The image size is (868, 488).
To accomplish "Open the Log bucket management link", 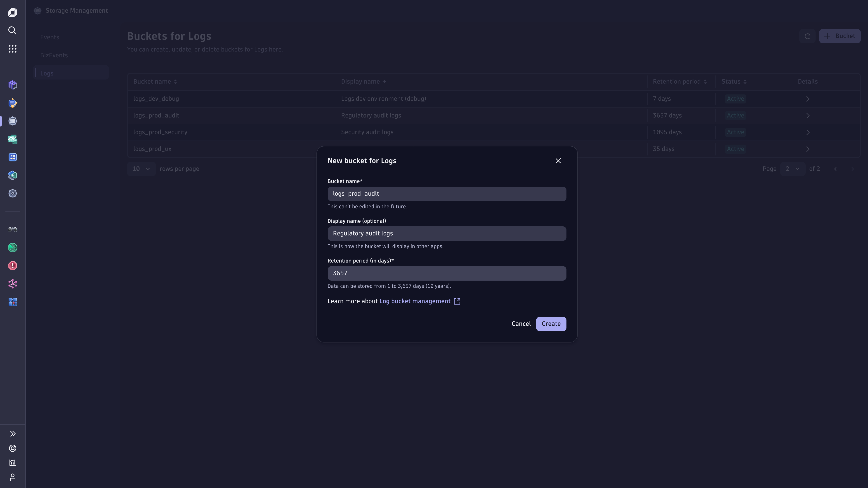I will [415, 301].
